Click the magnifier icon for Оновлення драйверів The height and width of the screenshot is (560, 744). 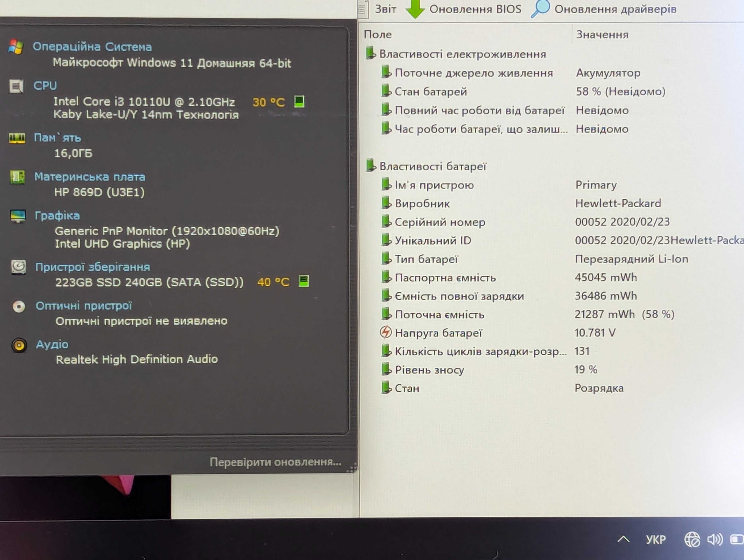540,9
